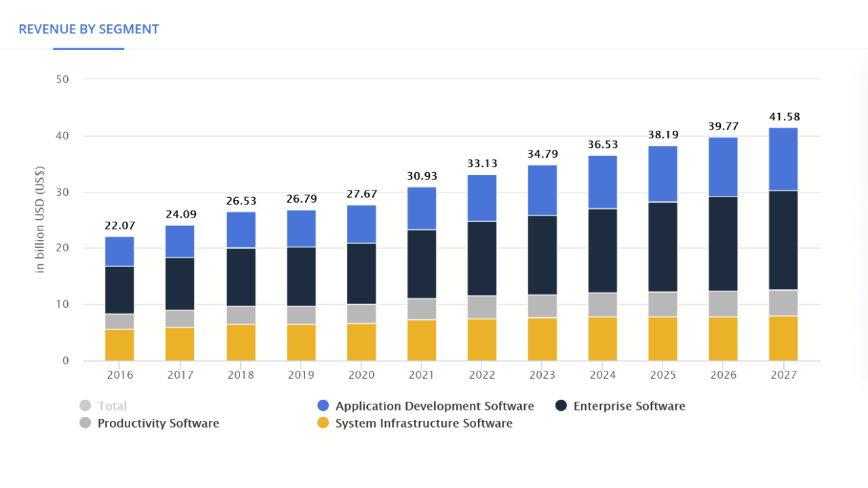This screenshot has height=488, width=868.
Task: Click the blue Application Development legend dot
Action: tap(323, 406)
